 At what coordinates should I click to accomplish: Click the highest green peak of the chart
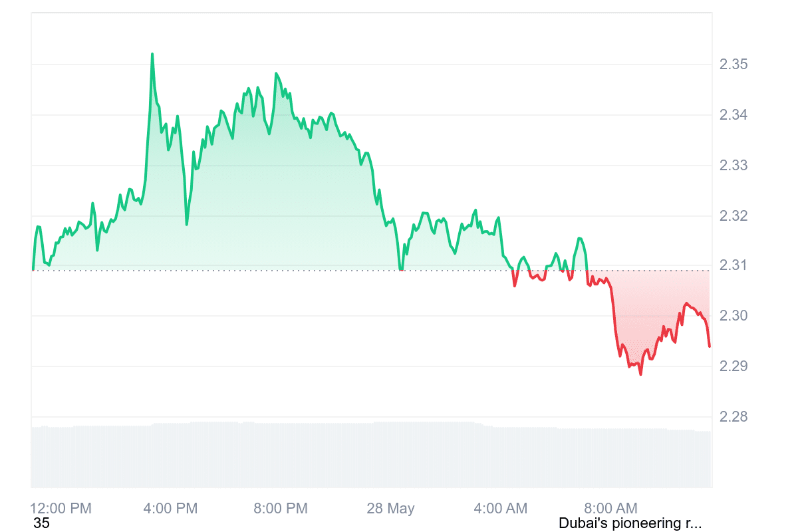pos(152,55)
